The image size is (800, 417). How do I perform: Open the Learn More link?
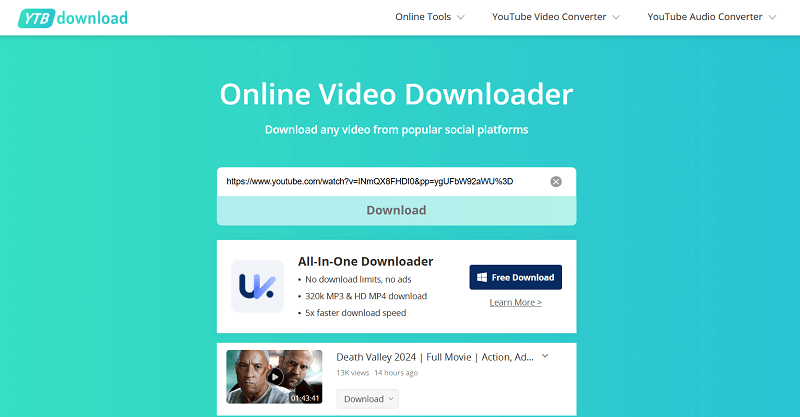(515, 303)
